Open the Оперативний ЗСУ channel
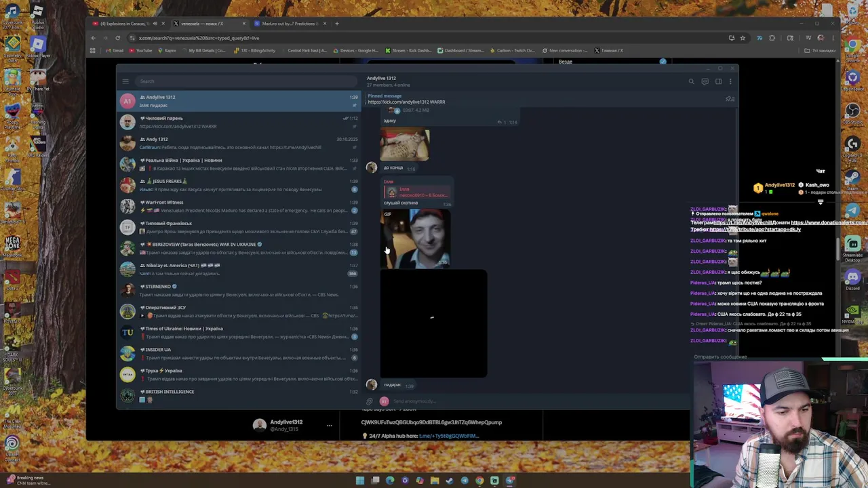Viewport: 868px width, 488px height. [x=239, y=311]
